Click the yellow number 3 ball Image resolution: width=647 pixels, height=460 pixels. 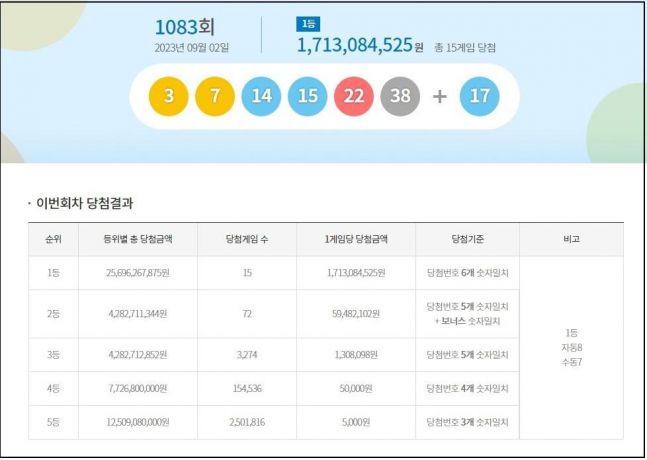point(168,96)
